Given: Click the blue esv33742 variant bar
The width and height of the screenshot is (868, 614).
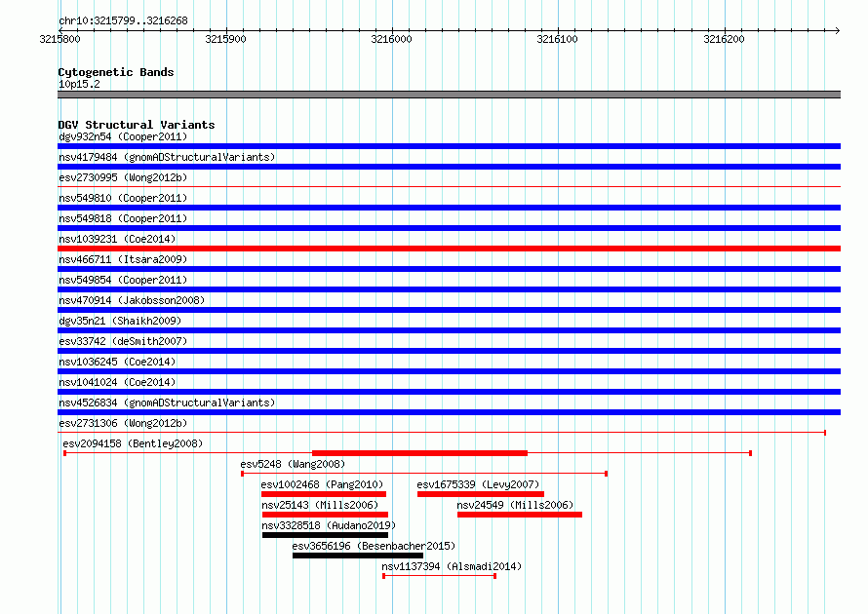Looking at the screenshot, I should pyautogui.click(x=449, y=351).
